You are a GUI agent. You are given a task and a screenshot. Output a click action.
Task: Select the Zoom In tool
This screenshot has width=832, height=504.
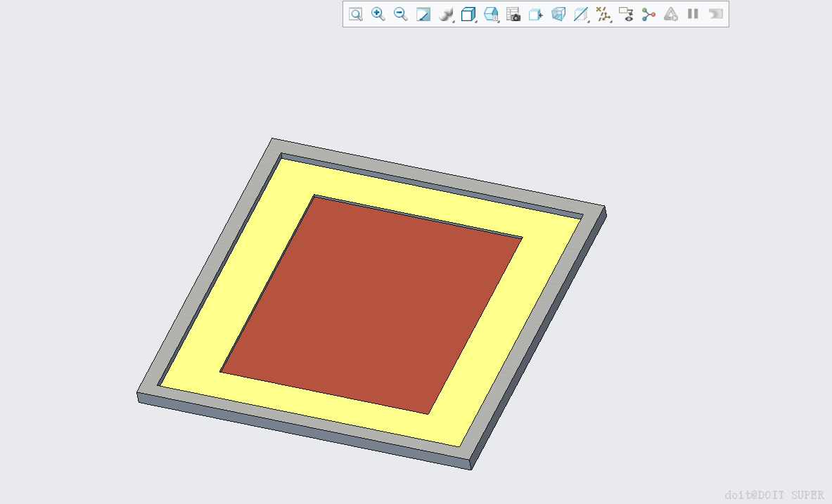pyautogui.click(x=378, y=14)
